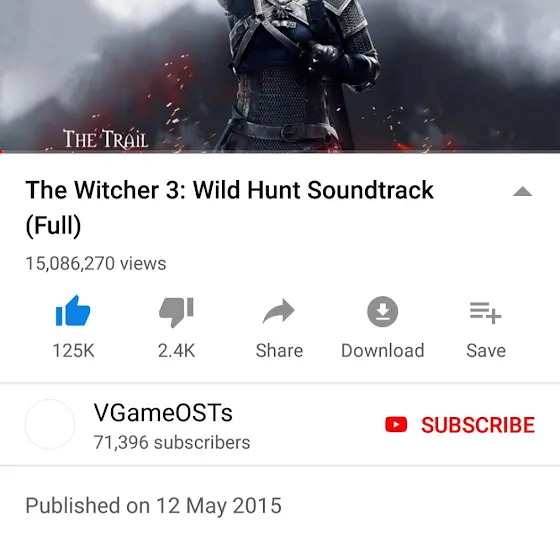Click The Witcher 3 Soundtrack video title
Screen dimensions: 560x560
[x=230, y=208]
